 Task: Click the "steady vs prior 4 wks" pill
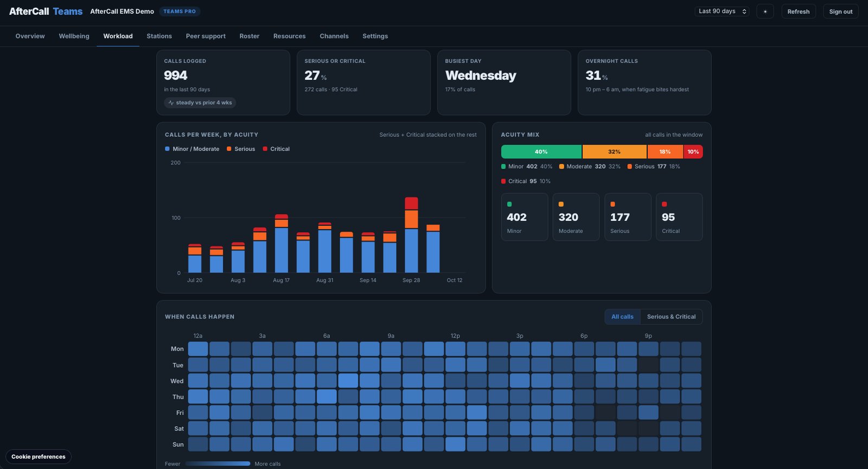click(x=200, y=103)
